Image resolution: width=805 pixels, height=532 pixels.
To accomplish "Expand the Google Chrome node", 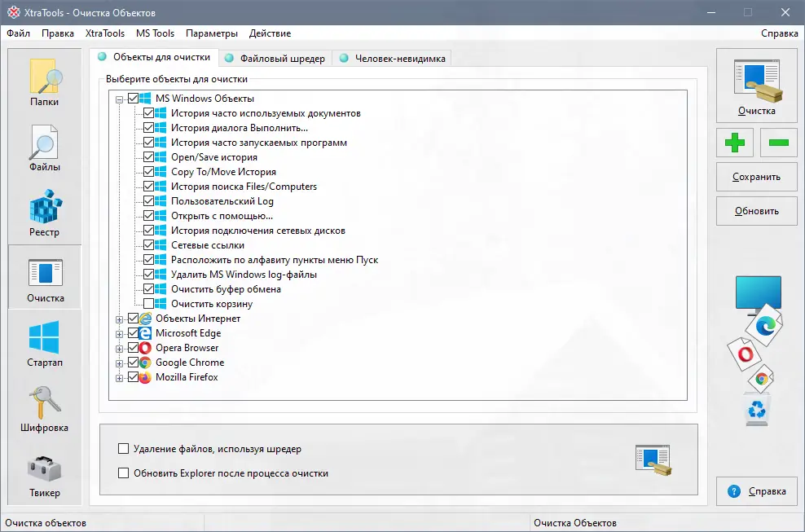I will (x=119, y=363).
